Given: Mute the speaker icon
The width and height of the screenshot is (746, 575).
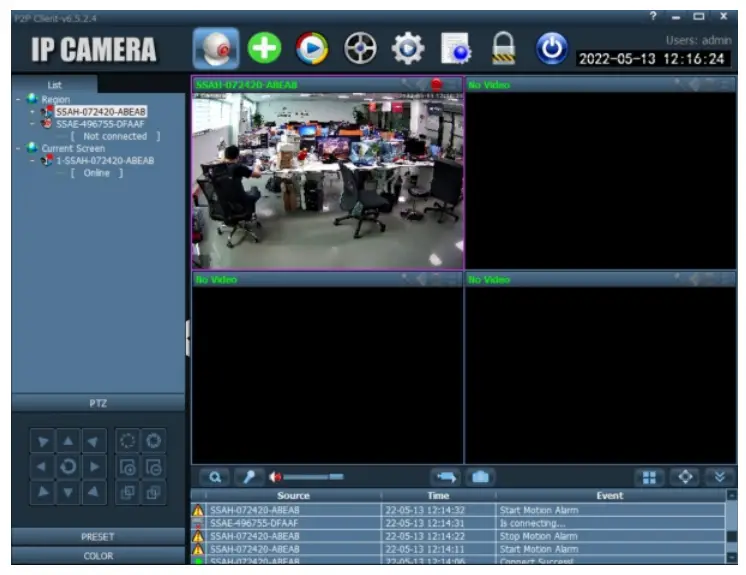Looking at the screenshot, I should click(275, 477).
